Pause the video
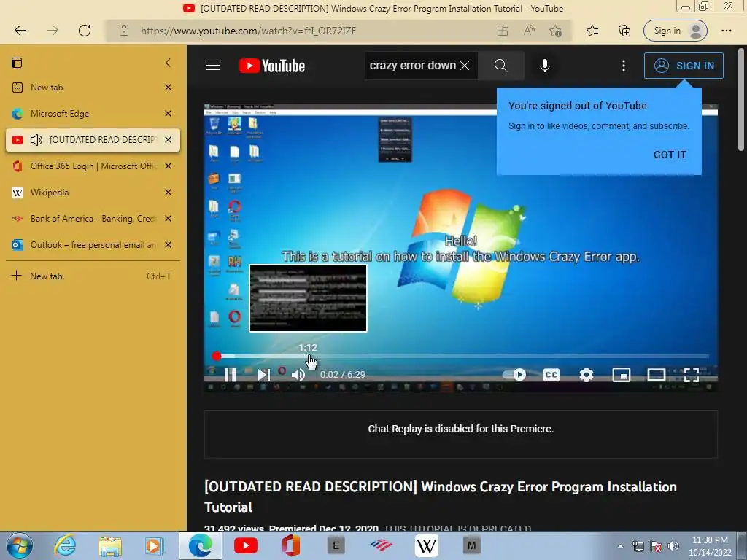Image resolution: width=747 pixels, height=560 pixels. tap(230, 375)
